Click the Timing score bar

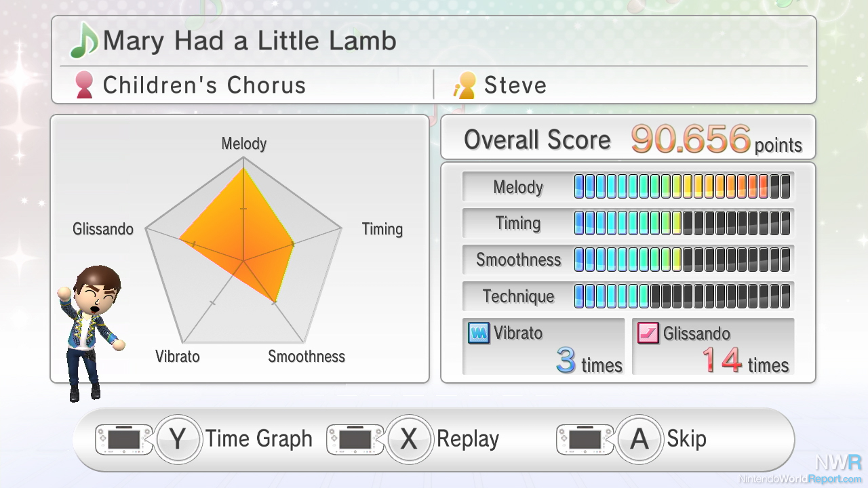[x=682, y=222]
